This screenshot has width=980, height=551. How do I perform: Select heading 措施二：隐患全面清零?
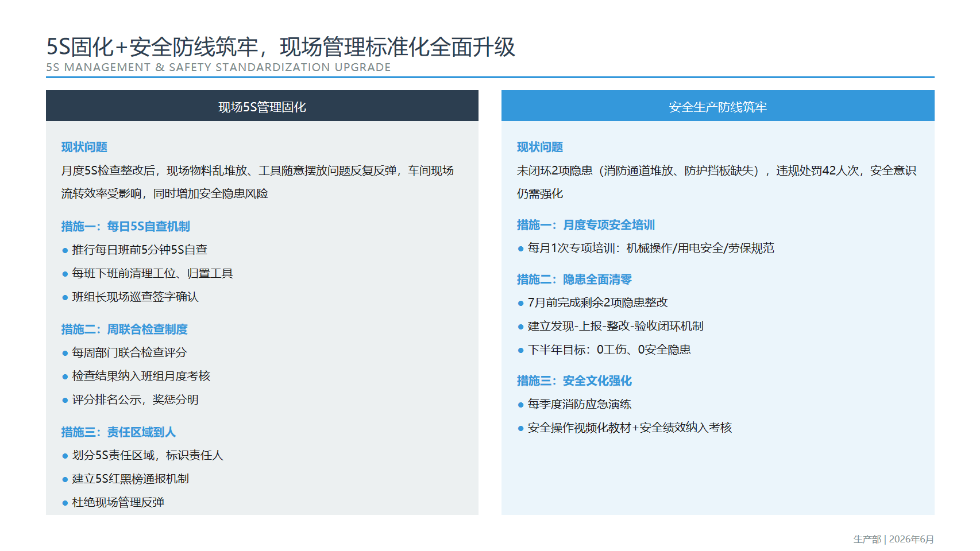tap(574, 279)
